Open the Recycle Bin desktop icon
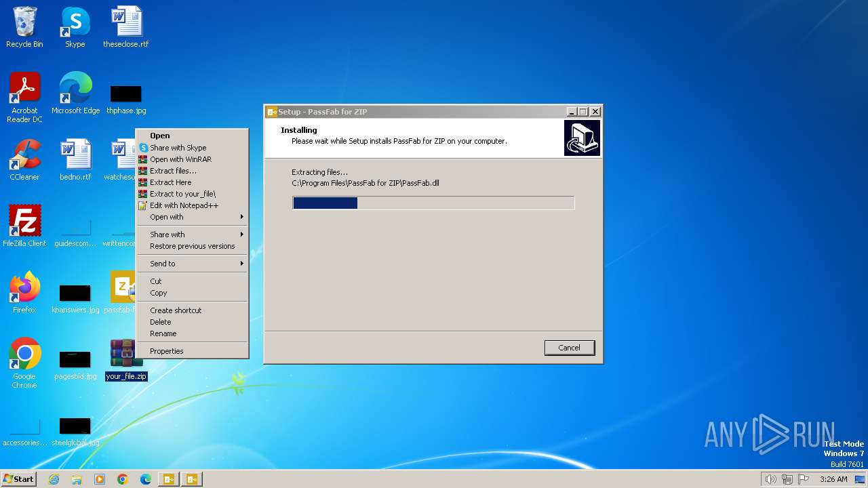The image size is (868, 488). 24,27
